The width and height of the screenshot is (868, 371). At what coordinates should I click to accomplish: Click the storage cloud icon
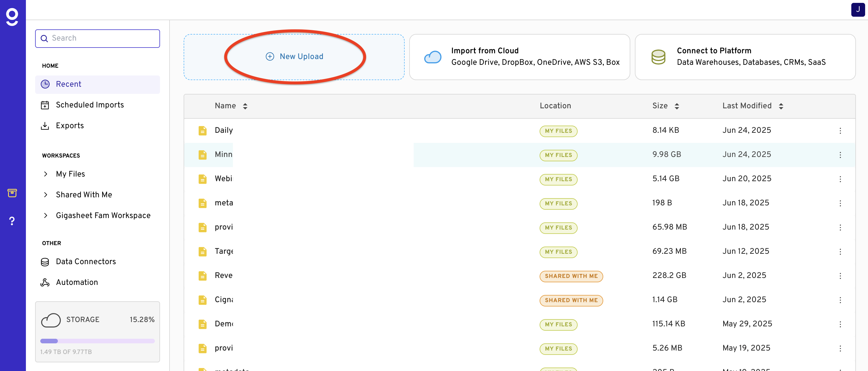[x=51, y=320]
